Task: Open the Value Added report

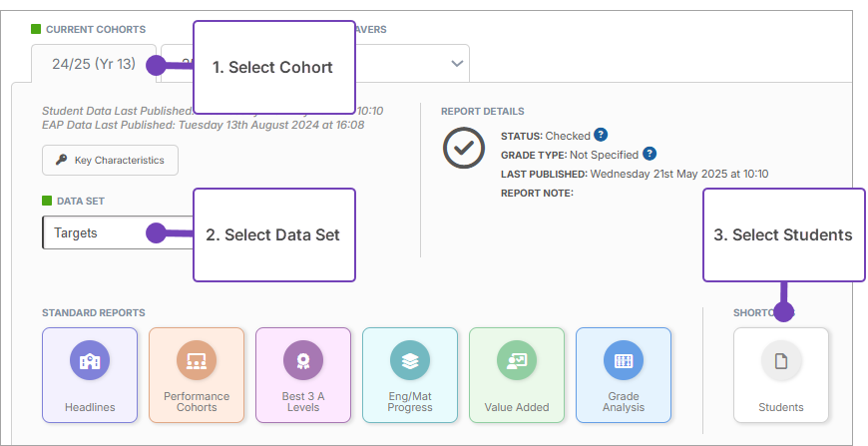Action: point(517,375)
